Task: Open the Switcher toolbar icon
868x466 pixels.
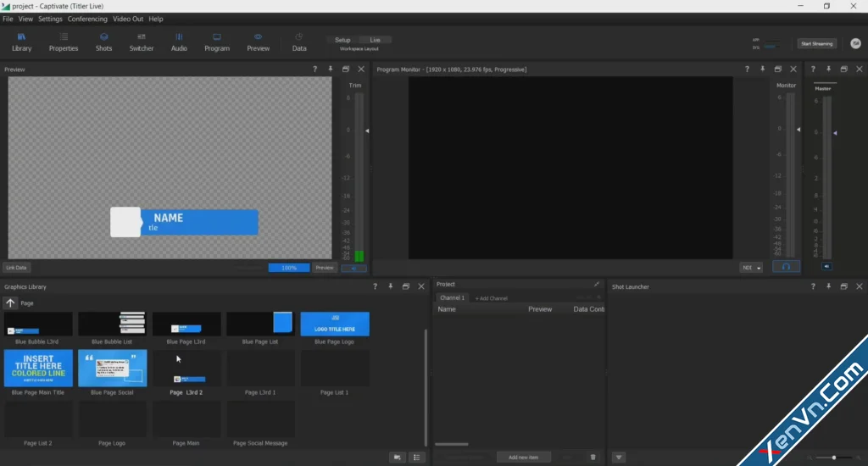Action: (142, 42)
